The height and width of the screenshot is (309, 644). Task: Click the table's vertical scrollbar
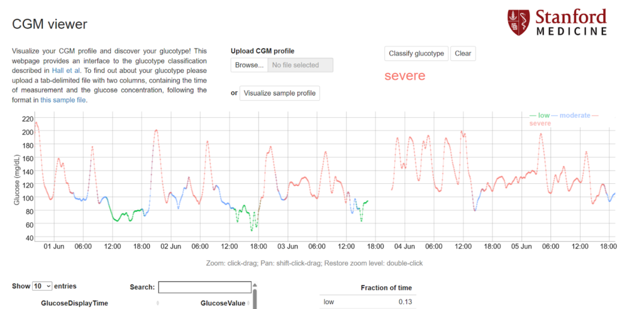[255, 296]
